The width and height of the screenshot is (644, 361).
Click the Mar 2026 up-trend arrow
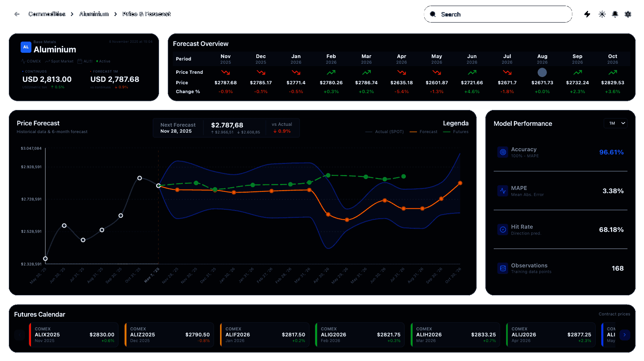366,73
